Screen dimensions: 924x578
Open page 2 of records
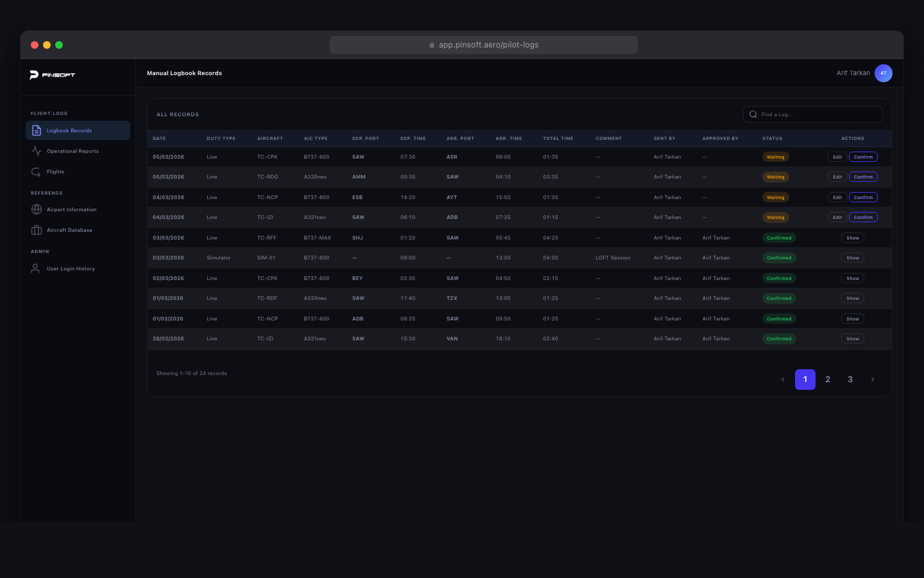pyautogui.click(x=828, y=380)
